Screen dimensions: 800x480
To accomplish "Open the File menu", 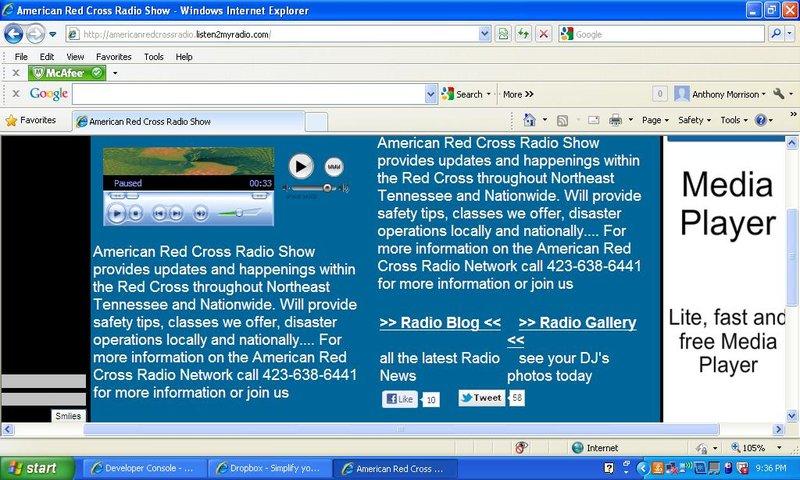I will pos(21,57).
